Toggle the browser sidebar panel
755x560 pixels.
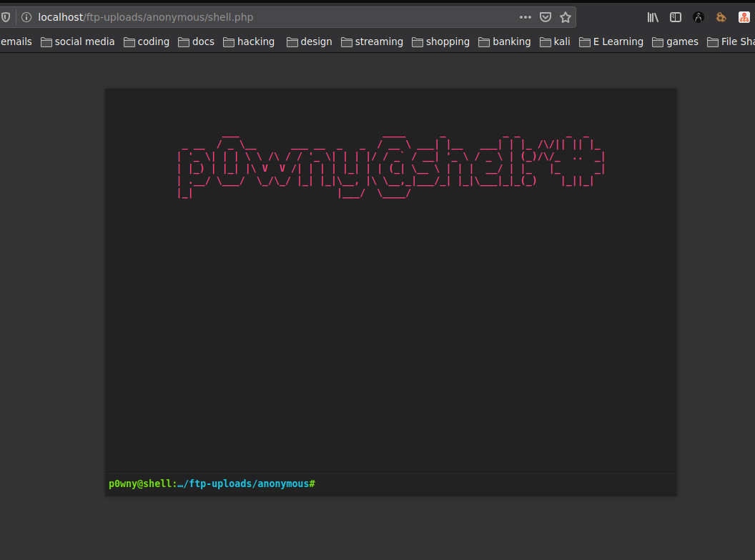tap(675, 16)
